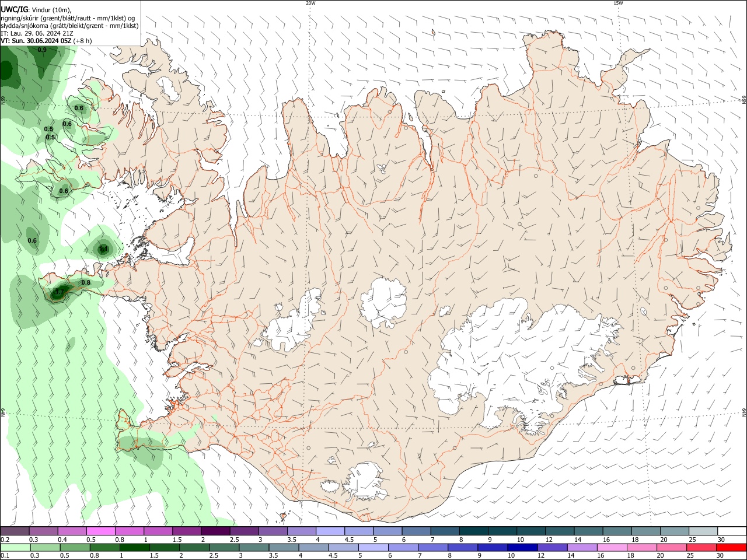Select the dark plum 0.2 swatch in upper legend
The width and height of the screenshot is (747, 560).
(x=15, y=531)
